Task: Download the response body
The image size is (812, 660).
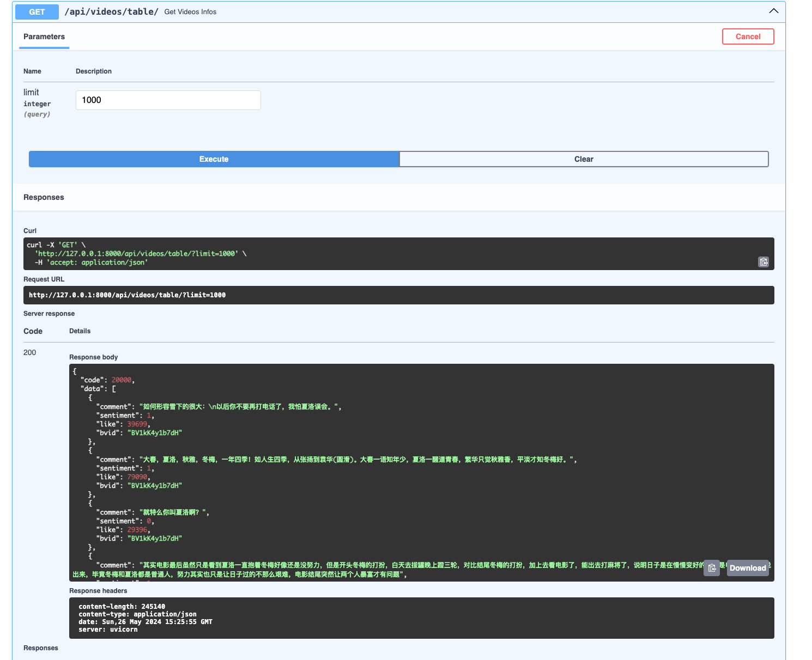Action: coord(748,568)
